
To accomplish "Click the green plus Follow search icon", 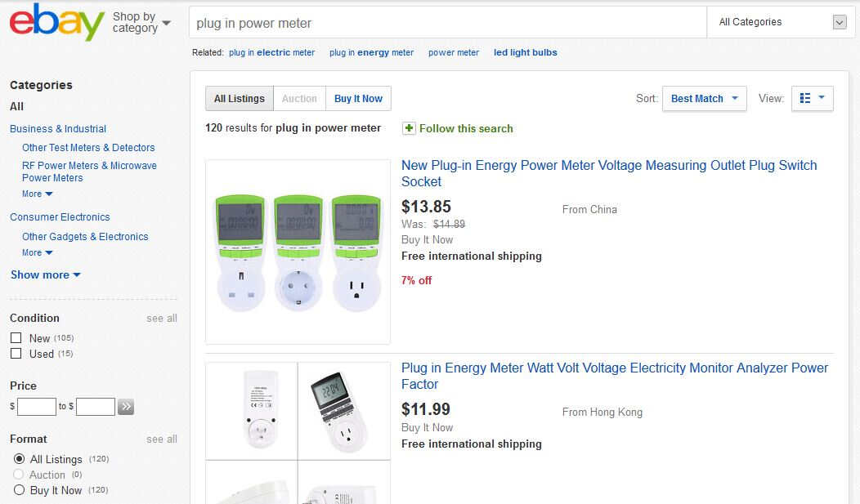I will point(409,128).
